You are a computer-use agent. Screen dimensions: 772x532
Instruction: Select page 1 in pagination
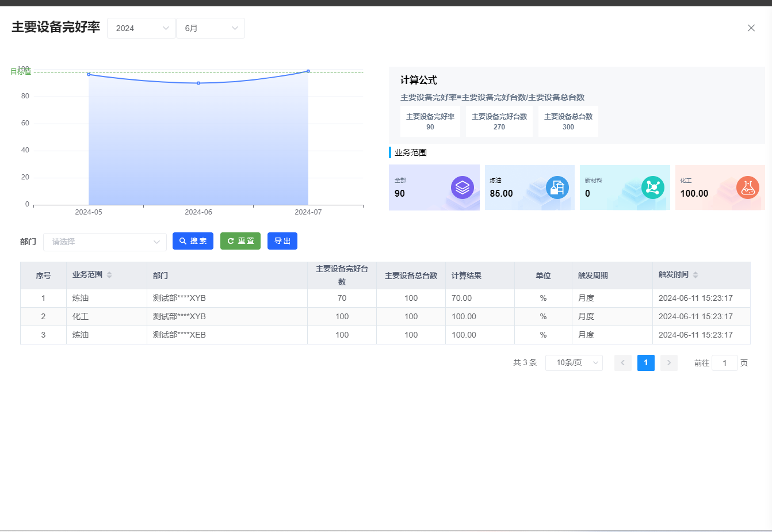tap(646, 363)
